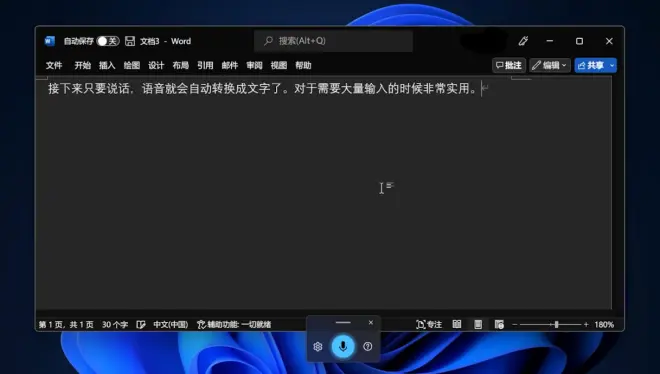Open the 设计 ribbon tab
The height and width of the screenshot is (374, 660).
(x=156, y=65)
